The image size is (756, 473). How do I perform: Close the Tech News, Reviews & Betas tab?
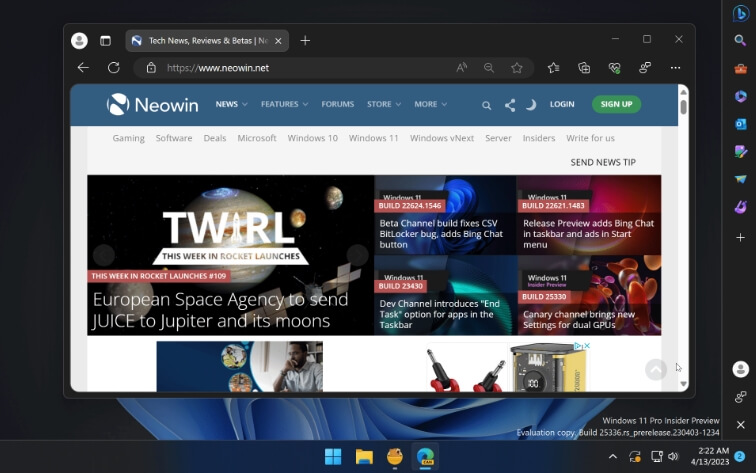278,41
